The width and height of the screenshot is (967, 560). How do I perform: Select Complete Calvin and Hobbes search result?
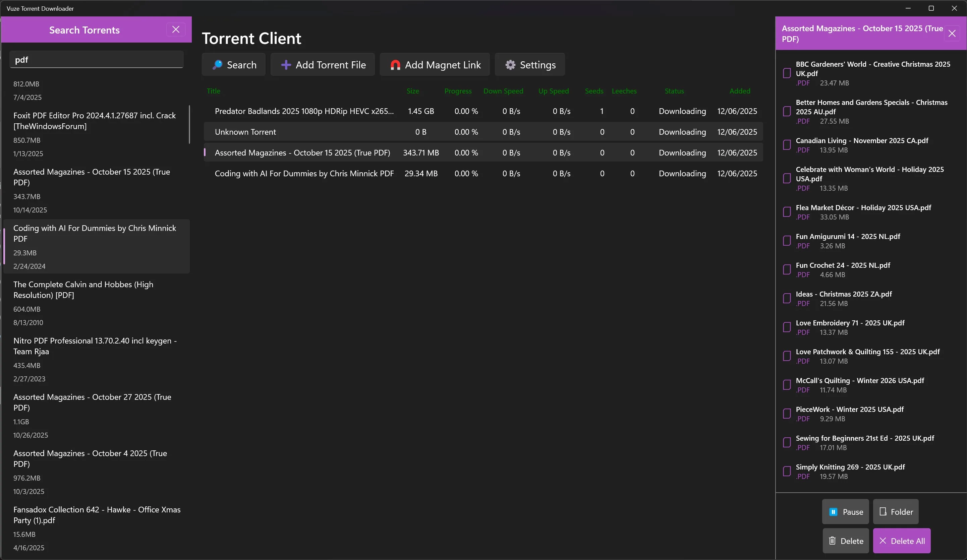pyautogui.click(x=96, y=303)
